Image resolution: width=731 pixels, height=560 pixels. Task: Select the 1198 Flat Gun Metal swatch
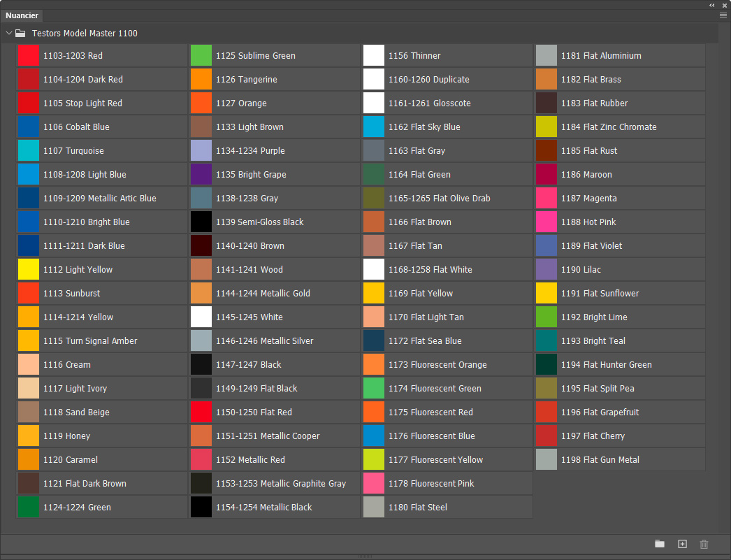547,459
